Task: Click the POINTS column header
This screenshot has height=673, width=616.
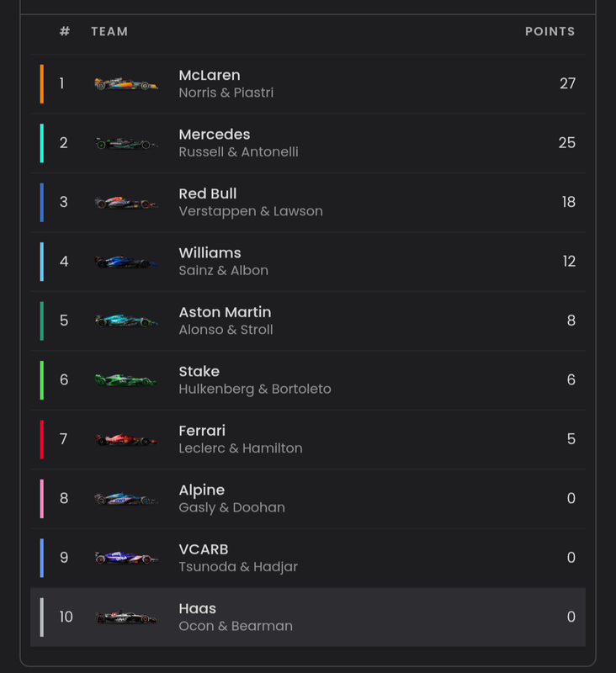Action: (x=550, y=31)
